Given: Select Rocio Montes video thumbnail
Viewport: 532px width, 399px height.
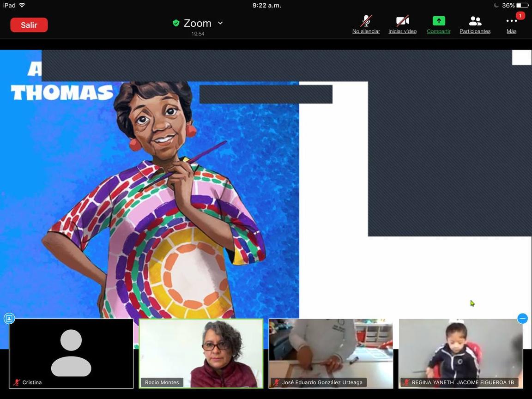Looking at the screenshot, I should pyautogui.click(x=201, y=354).
